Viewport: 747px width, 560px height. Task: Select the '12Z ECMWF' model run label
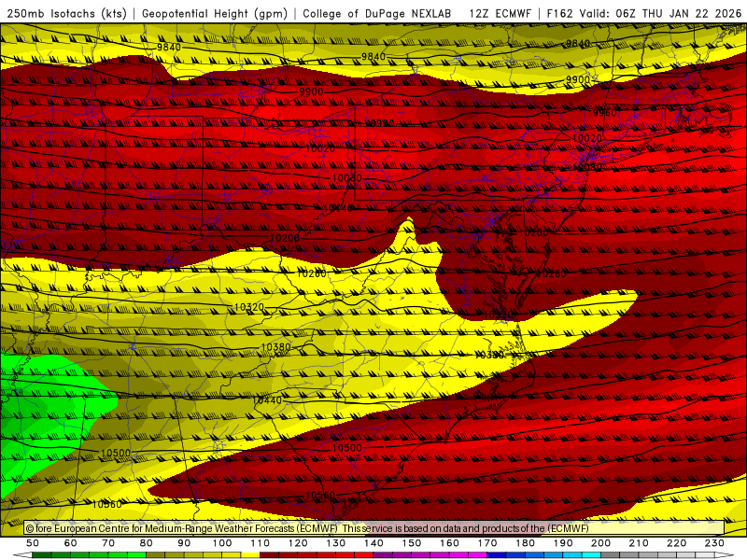point(500,13)
